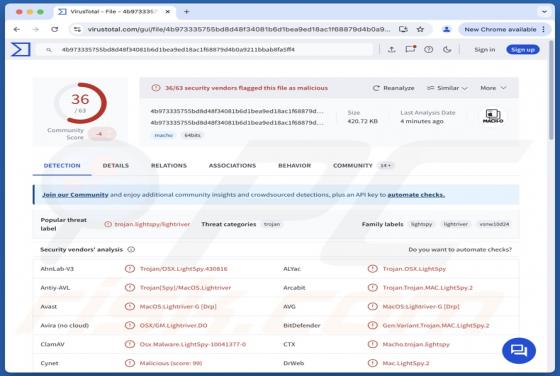Click Trojan.OSX.LightSpy ALYac result
560x376 pixels.
click(414, 269)
